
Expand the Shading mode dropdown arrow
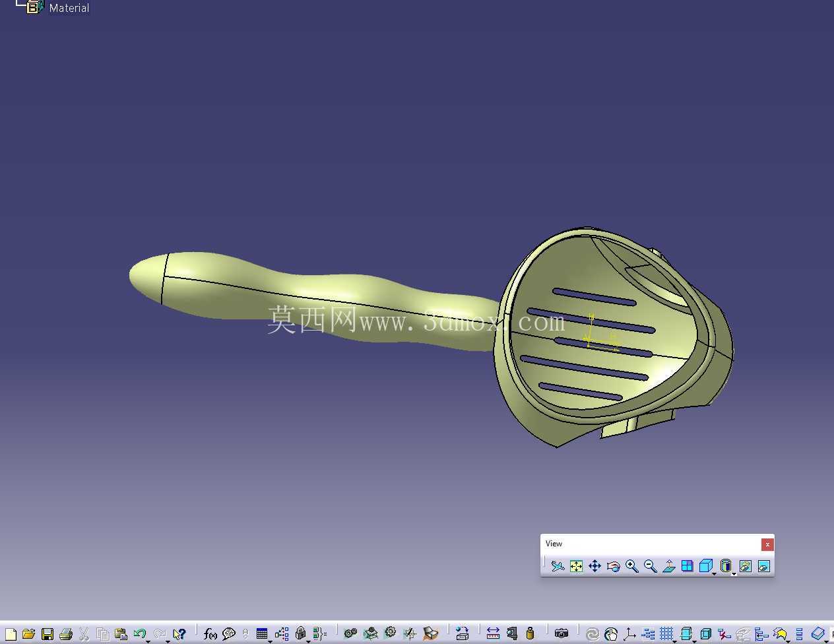click(x=734, y=574)
